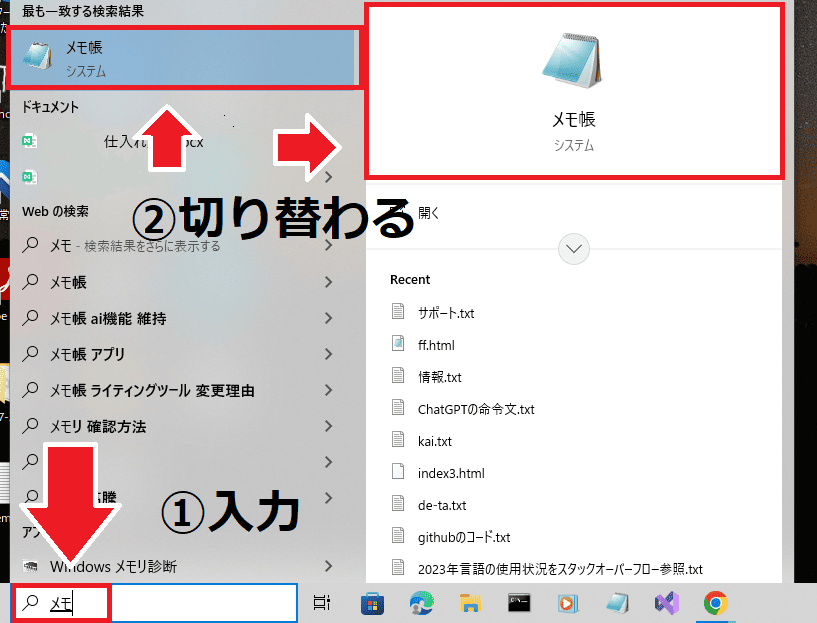Open Google Chrome from the taskbar

click(x=714, y=603)
